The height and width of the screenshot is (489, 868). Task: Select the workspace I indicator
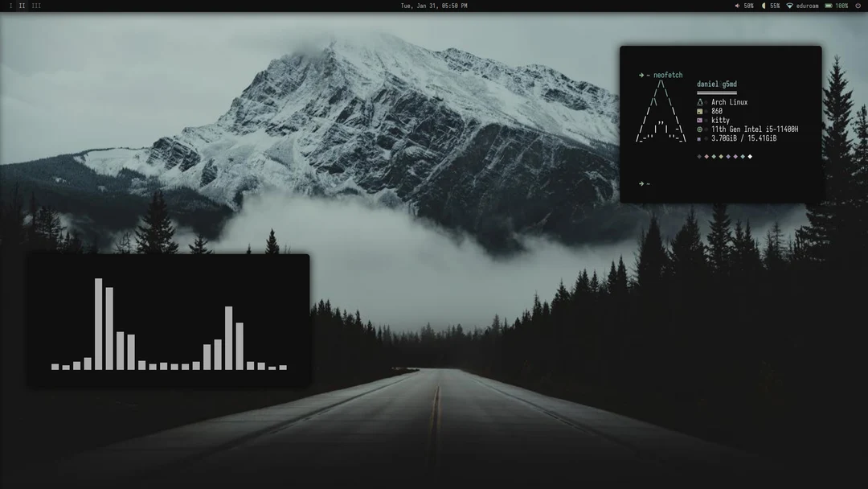pos(10,6)
